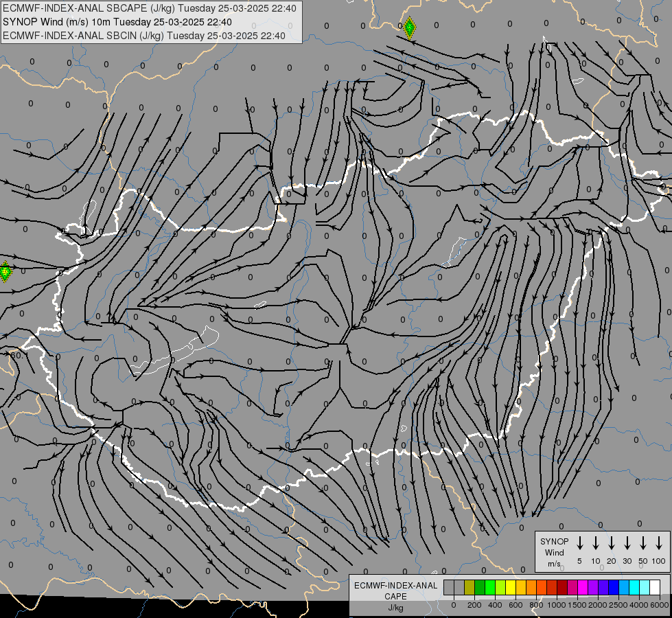This screenshot has width=672, height=618.
Task: Click the 'SYNOP' label in wind legend
Action: coord(554,541)
